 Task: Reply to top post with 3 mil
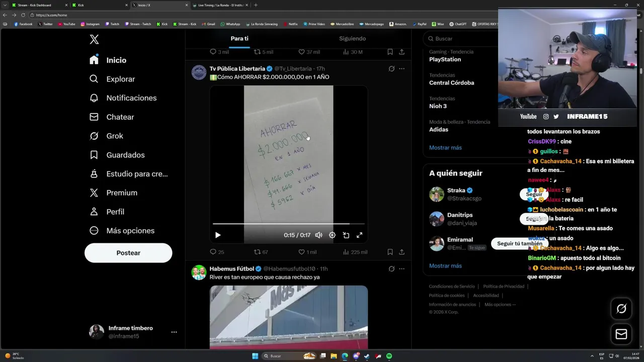(x=219, y=52)
